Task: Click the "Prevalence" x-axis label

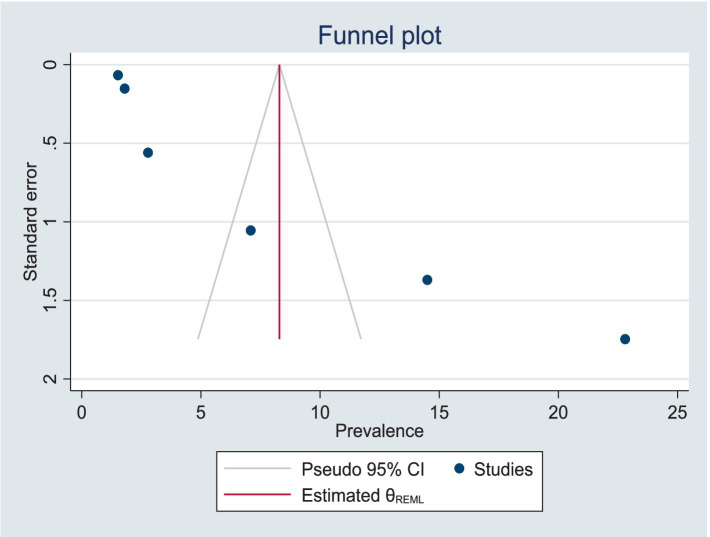Action: pyautogui.click(x=379, y=432)
